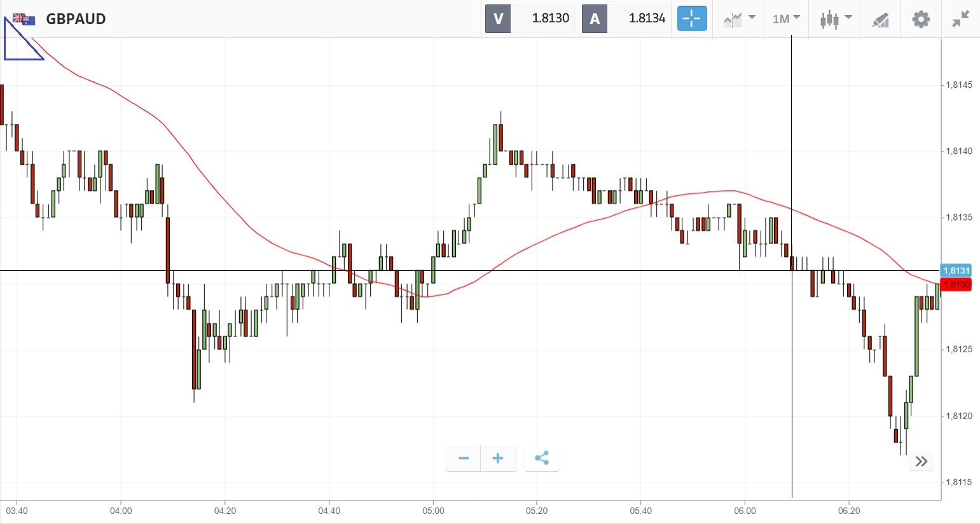Zoom out the chart with minus button

[464, 459]
